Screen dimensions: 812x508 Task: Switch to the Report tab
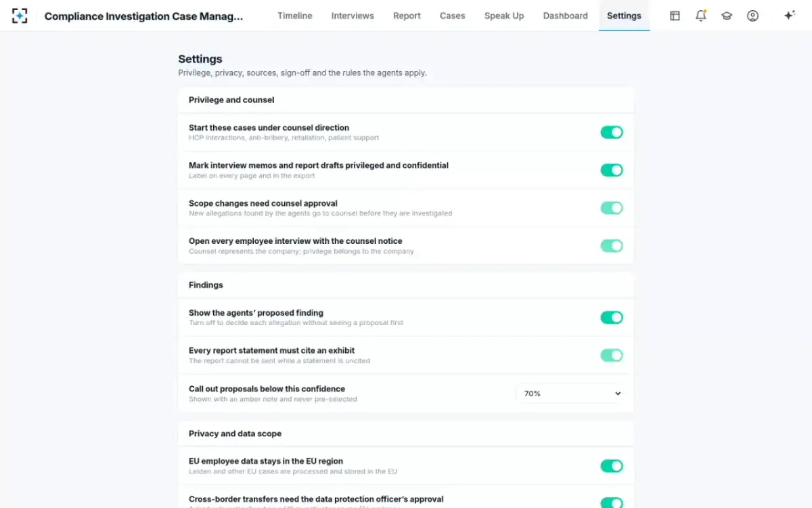[407, 16]
